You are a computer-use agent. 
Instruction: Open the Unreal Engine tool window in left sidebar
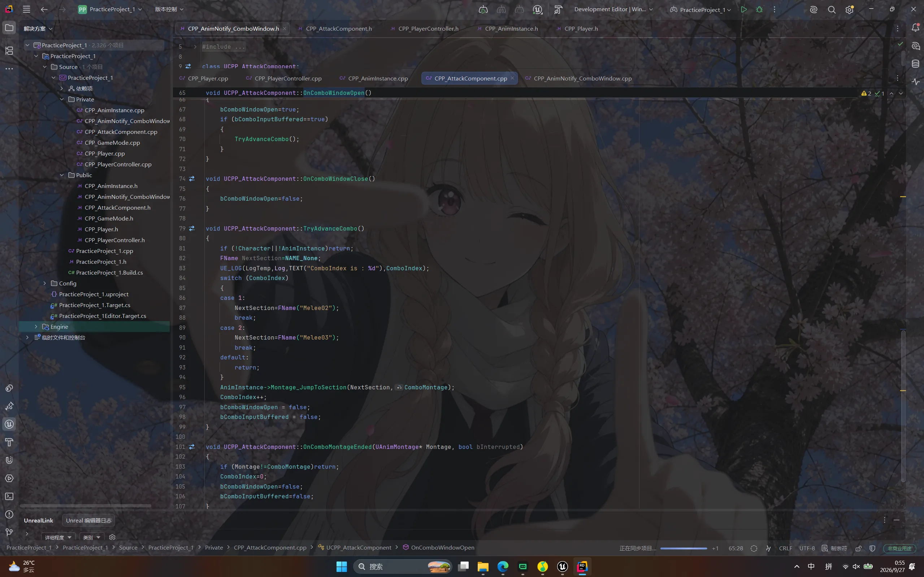coord(9,424)
